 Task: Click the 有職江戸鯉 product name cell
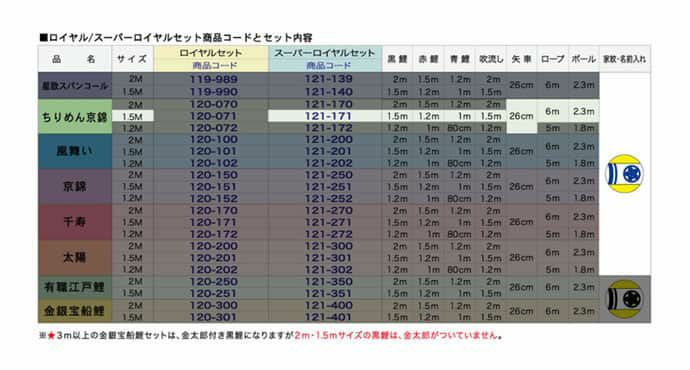[74, 287]
